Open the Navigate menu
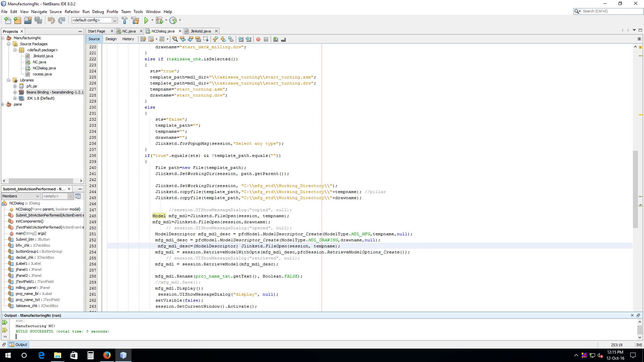644x362 pixels. pos(39,11)
